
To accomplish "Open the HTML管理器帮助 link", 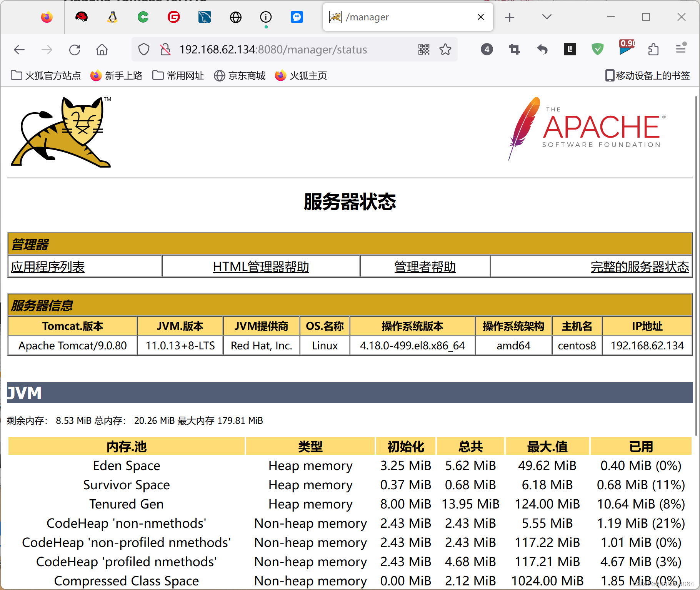I will point(261,267).
